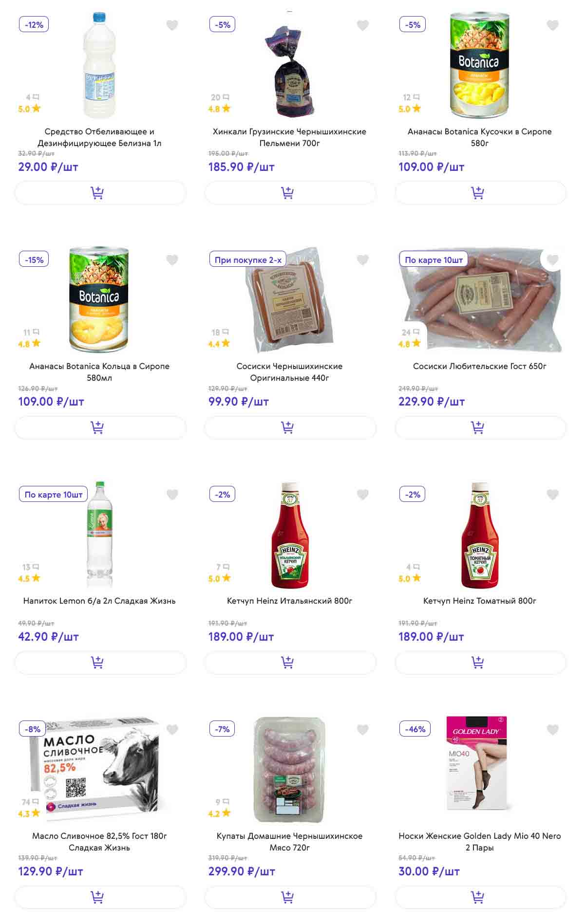The width and height of the screenshot is (585, 924).
Task: Open reviews count for Сосиски Любительские
Action: click(410, 333)
